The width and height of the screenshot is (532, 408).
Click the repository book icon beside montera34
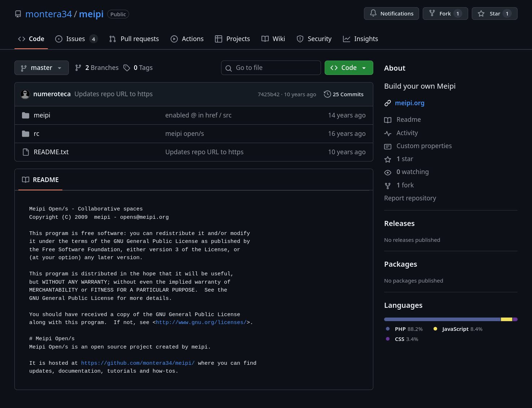[x=18, y=14]
